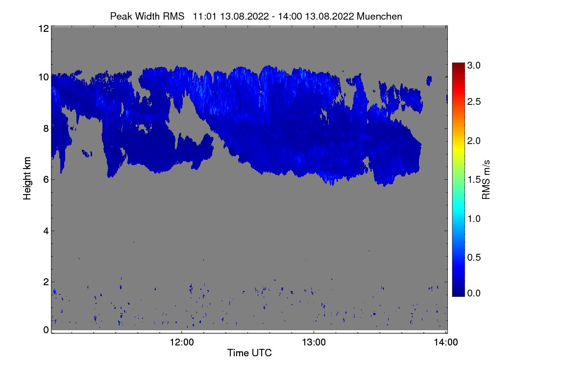Image resolution: width=588 pixels, height=392 pixels.
Task: Click the colorbar value 1.0
Action: coord(473,218)
